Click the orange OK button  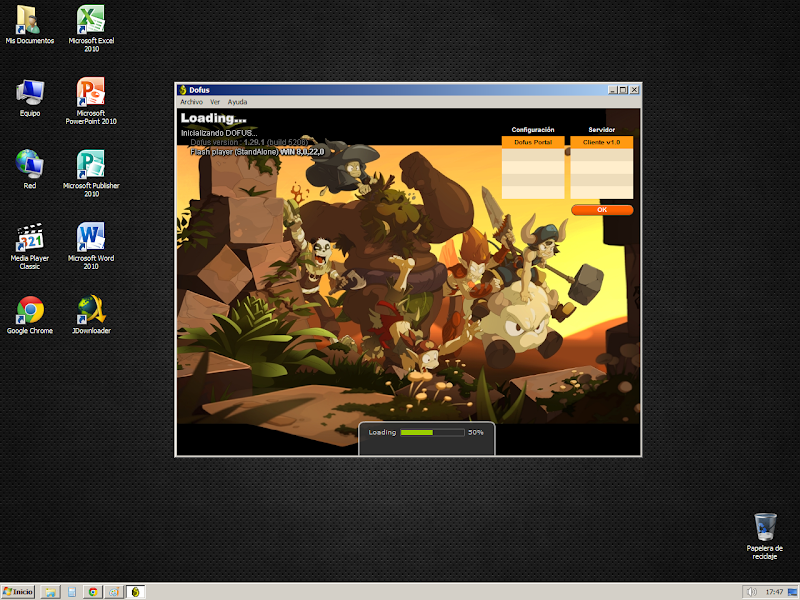pyautogui.click(x=602, y=210)
